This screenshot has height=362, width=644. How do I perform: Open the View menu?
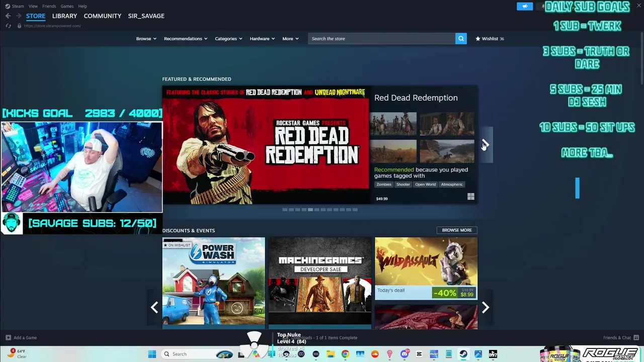pos(33,6)
